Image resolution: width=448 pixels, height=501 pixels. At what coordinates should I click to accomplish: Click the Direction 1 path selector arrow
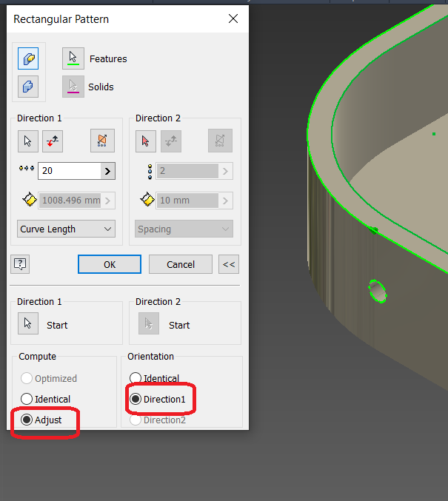click(28, 141)
